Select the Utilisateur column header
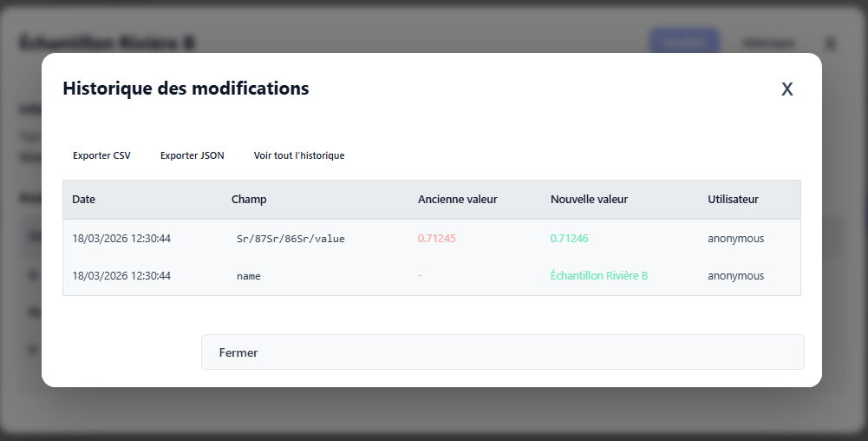 tap(733, 200)
